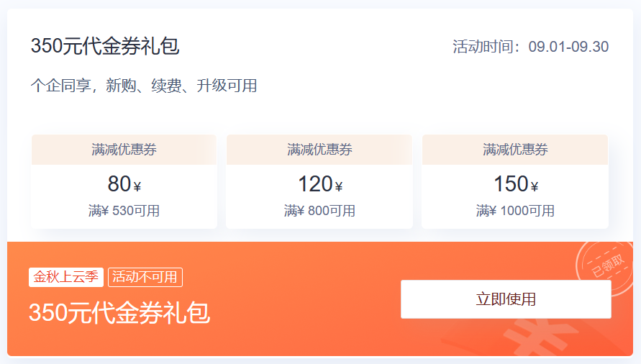Click the 活动时间 09.01-09.30 text

[x=531, y=47]
